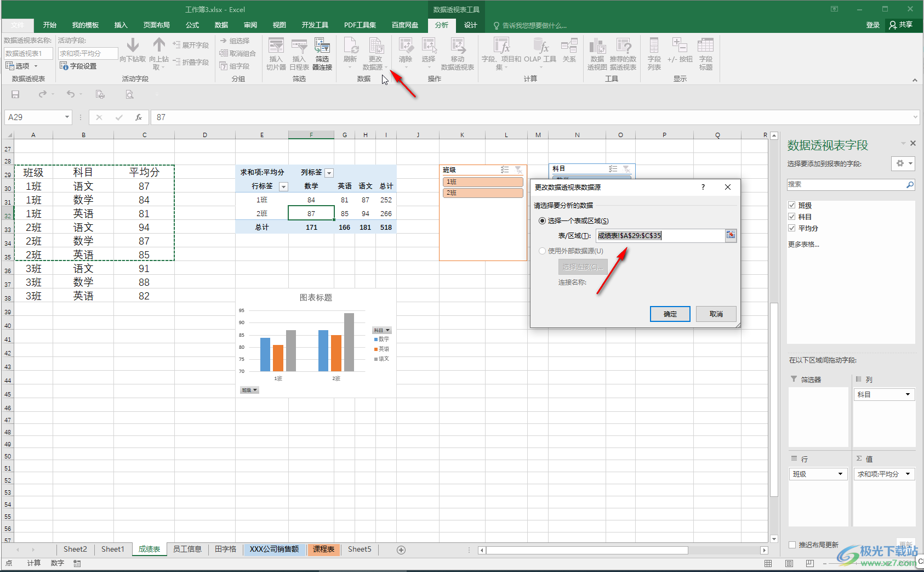The width and height of the screenshot is (924, 572).
Task: Click the Insert Timeline icon
Action: [299, 46]
